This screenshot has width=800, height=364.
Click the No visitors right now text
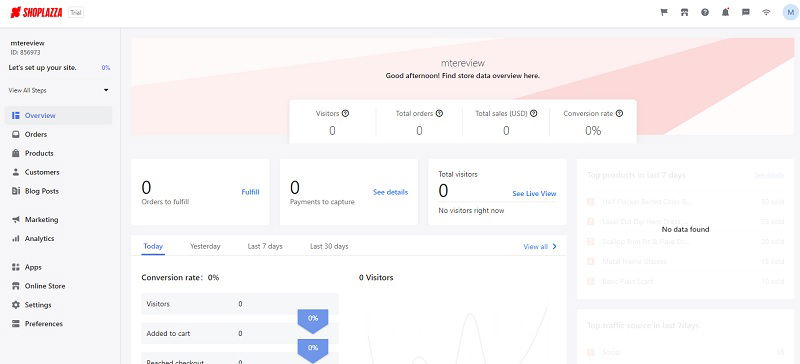tap(471, 210)
